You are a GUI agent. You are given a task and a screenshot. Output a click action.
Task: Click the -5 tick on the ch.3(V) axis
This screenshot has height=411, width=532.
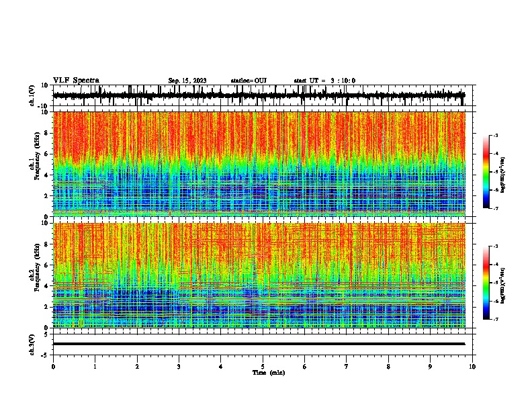click(x=46, y=355)
